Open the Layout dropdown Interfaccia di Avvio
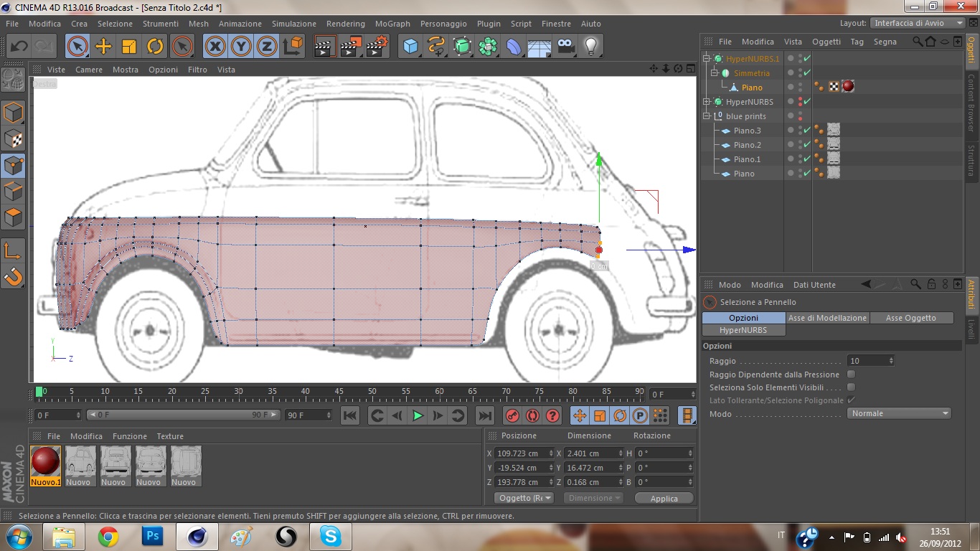The width and height of the screenshot is (980, 551). [918, 23]
